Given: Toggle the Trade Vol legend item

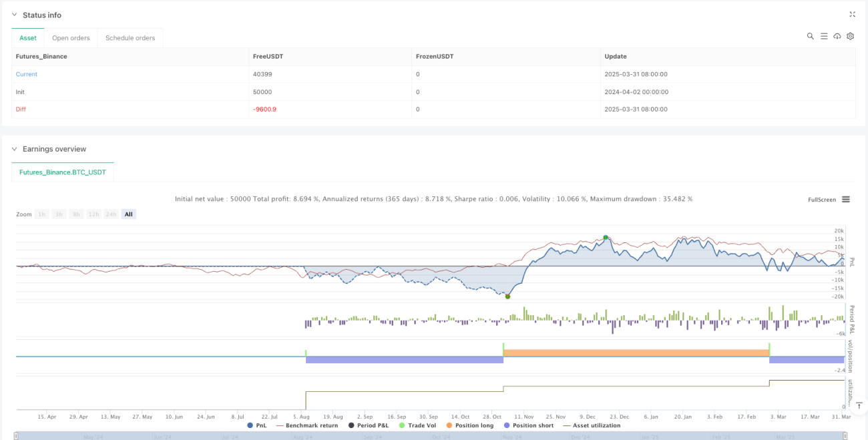Looking at the screenshot, I should click(416, 425).
